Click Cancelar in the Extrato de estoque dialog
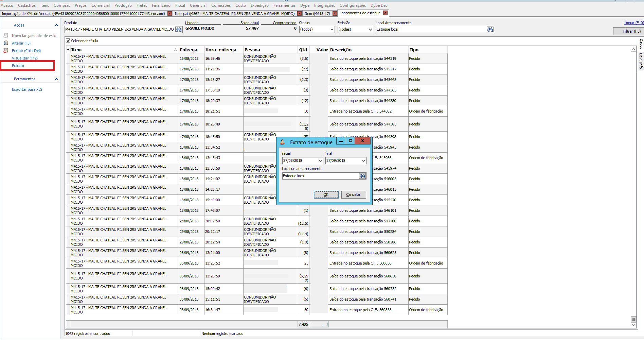 click(x=353, y=195)
